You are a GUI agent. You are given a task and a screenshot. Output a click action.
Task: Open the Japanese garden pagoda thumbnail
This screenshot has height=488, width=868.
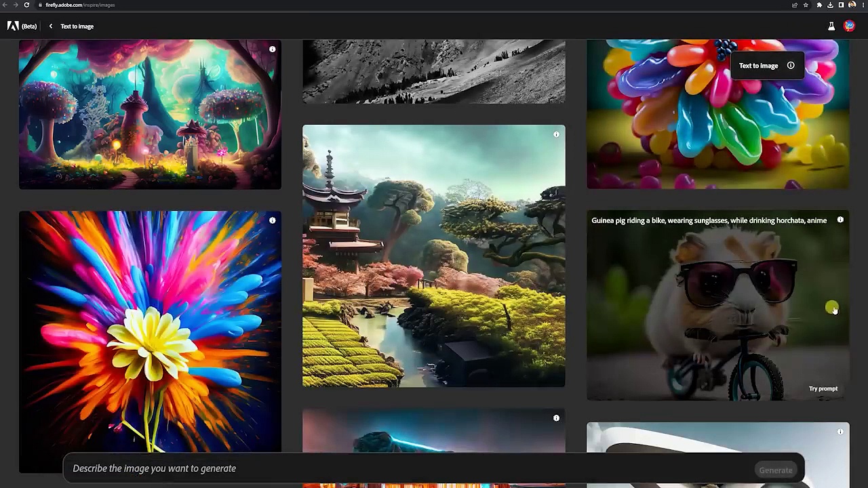point(433,258)
